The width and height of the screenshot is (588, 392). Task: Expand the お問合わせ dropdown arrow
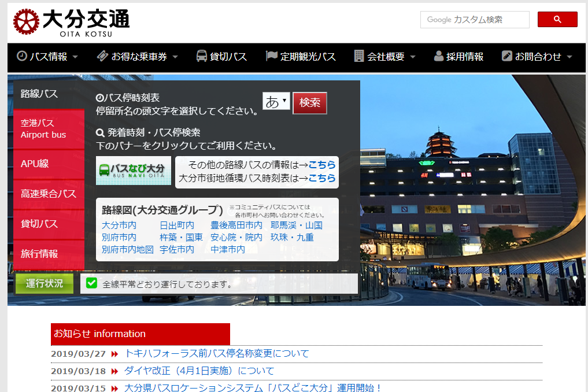click(x=569, y=57)
